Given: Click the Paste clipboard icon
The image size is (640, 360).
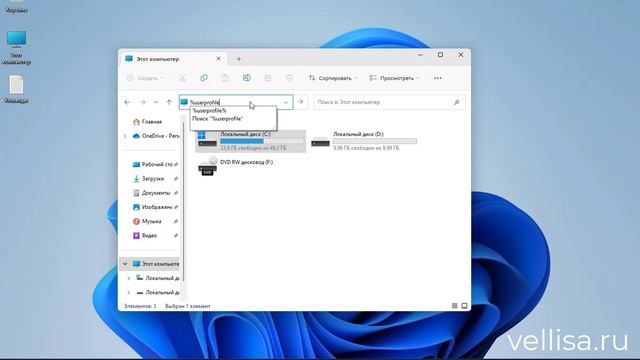Looking at the screenshot, I should (225, 78).
